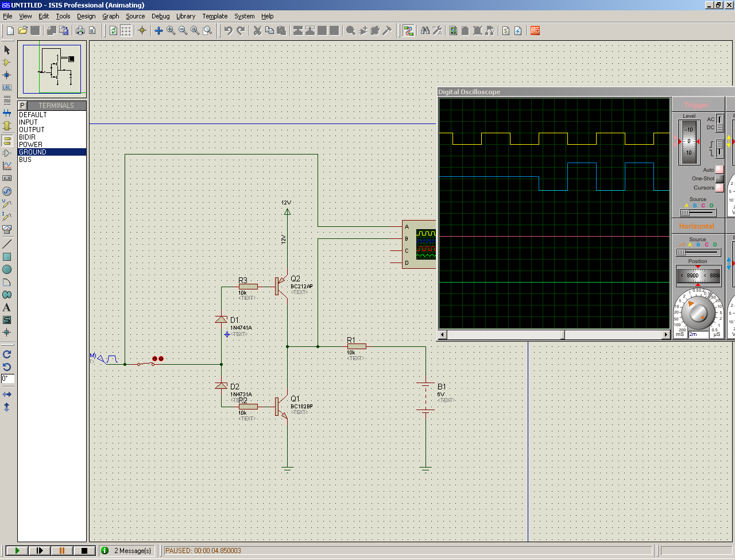Select the 2D text tool
Viewport: 735px width, 560px height.
coord(7,307)
